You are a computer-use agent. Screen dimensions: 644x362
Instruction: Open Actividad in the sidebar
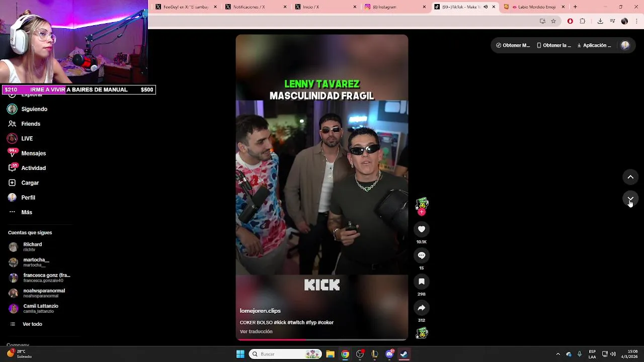click(x=27, y=168)
